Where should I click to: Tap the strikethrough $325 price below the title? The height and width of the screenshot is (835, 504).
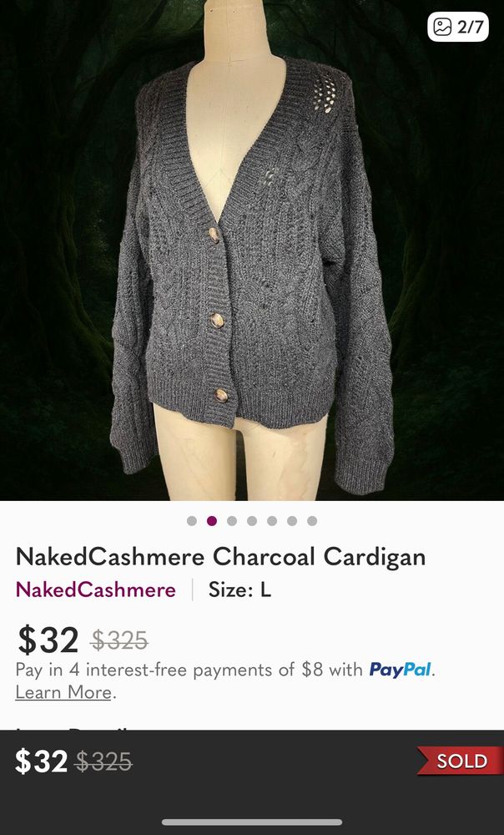click(x=119, y=640)
